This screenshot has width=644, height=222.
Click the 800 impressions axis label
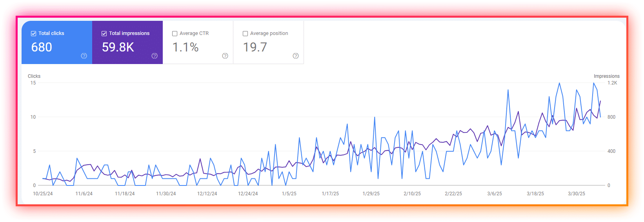(611, 117)
